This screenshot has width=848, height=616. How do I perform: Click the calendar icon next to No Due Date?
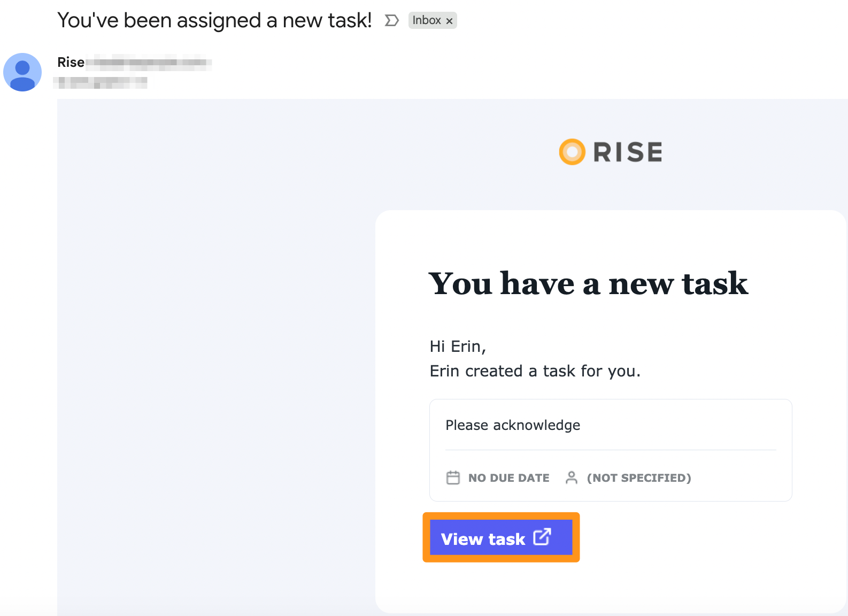(453, 478)
